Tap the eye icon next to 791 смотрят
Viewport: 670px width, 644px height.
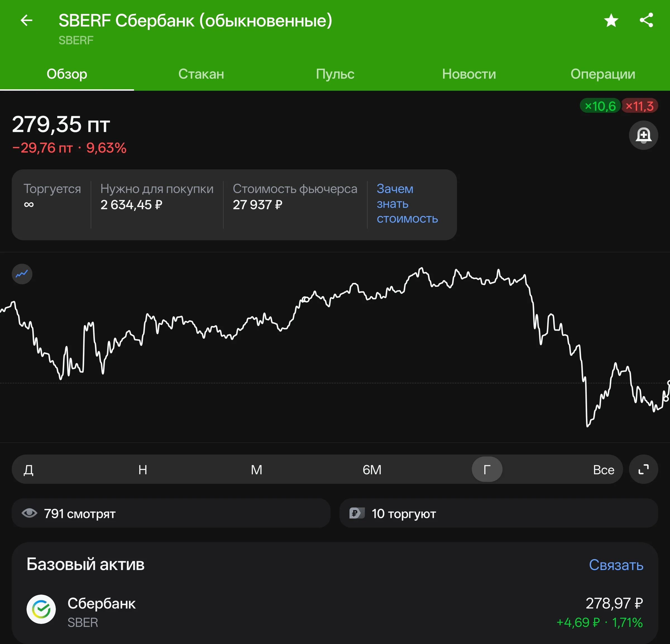(29, 513)
